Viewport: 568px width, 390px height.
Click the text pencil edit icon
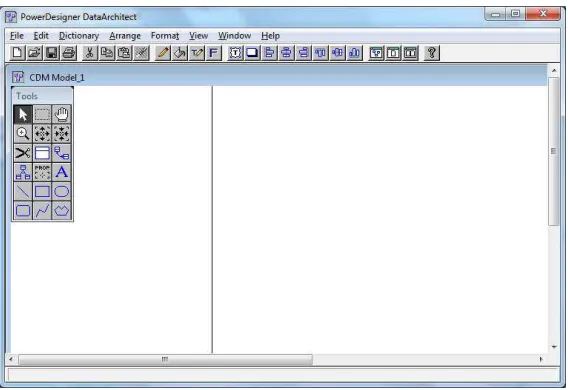click(197, 53)
